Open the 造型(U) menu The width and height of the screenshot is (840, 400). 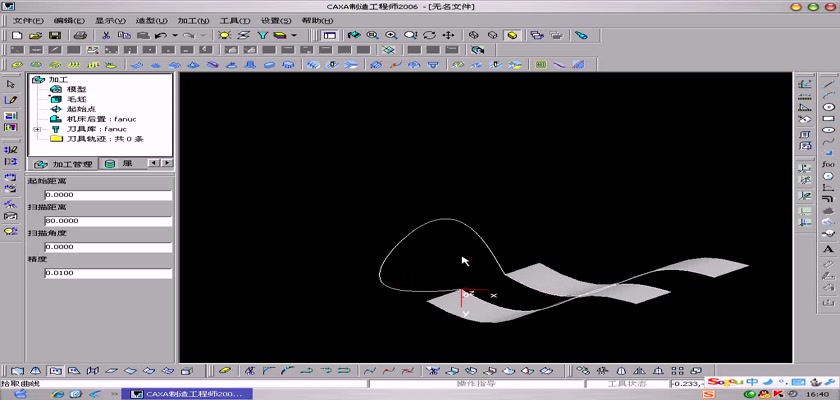(x=152, y=20)
